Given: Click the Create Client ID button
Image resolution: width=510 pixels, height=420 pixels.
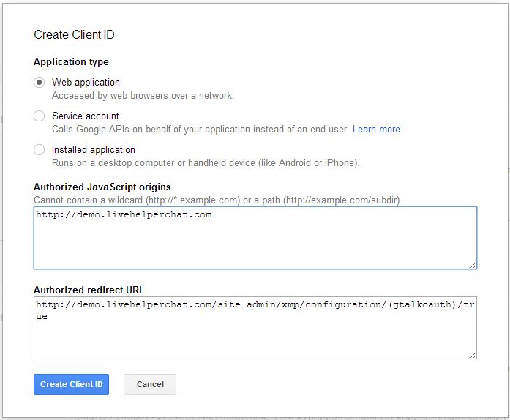Looking at the screenshot, I should 71,384.
